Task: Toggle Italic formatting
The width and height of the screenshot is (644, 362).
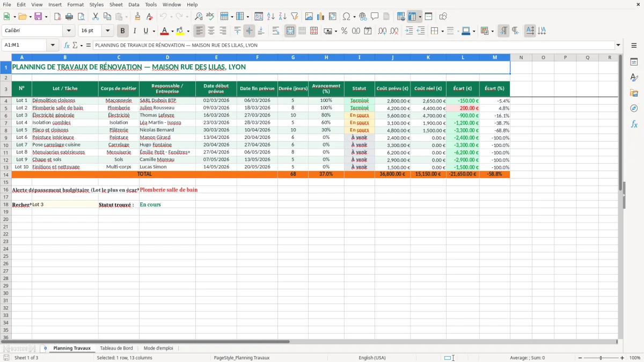Action: click(135, 31)
